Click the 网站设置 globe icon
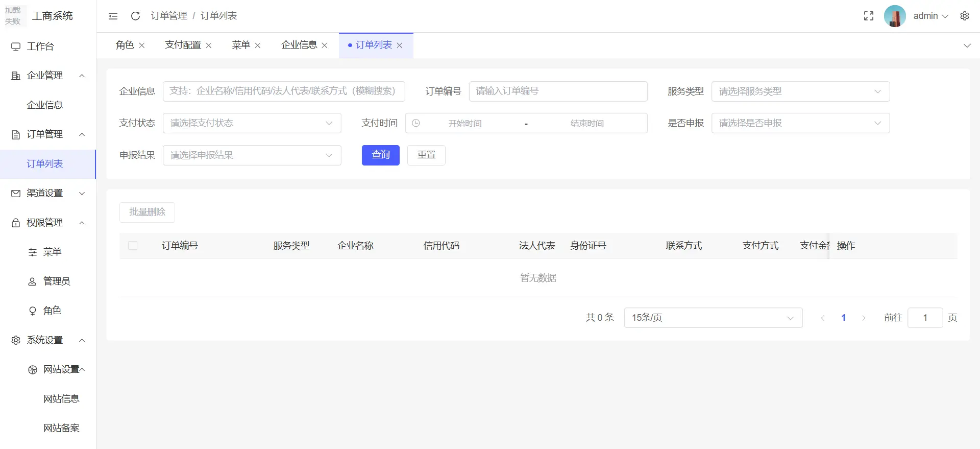 coord(32,370)
